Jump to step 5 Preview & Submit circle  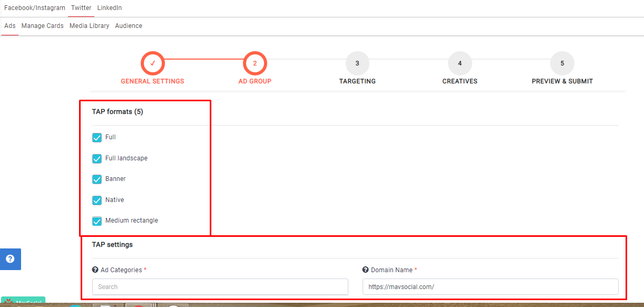(x=562, y=63)
